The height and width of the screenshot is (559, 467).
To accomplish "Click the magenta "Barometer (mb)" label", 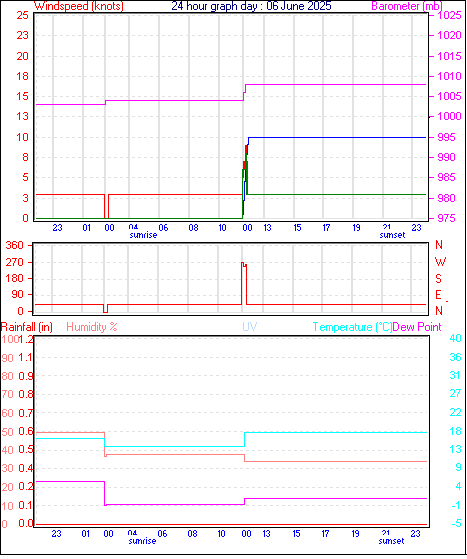I will point(407,6).
